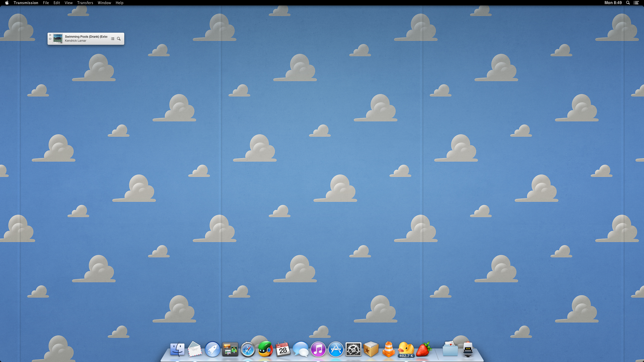This screenshot has height=362, width=644.
Task: Open iTunes from the Dock
Action: (x=318, y=349)
